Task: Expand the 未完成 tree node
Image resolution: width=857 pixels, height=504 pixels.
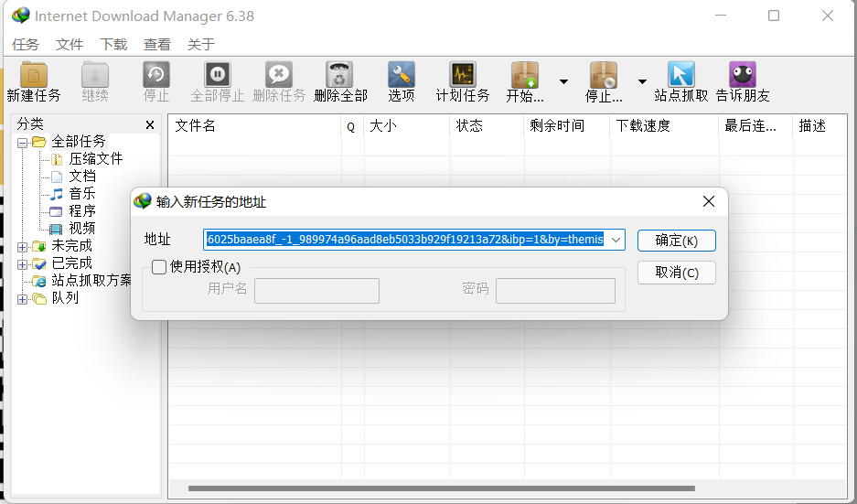Action: coord(23,246)
